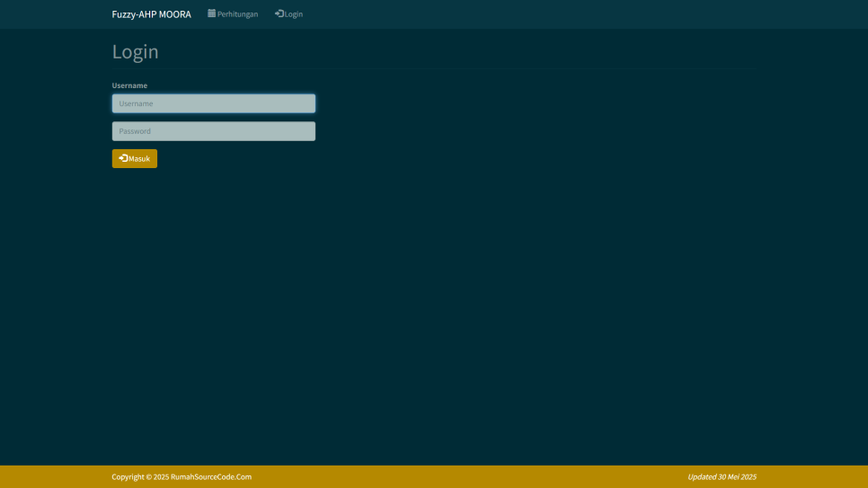This screenshot has width=868, height=488.
Task: Click the Username placeholder text
Action: 136,103
